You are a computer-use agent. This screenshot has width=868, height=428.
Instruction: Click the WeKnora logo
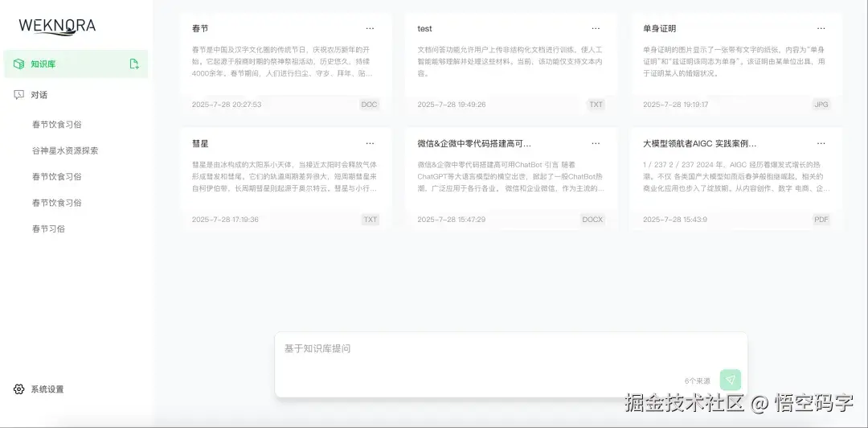[57, 26]
